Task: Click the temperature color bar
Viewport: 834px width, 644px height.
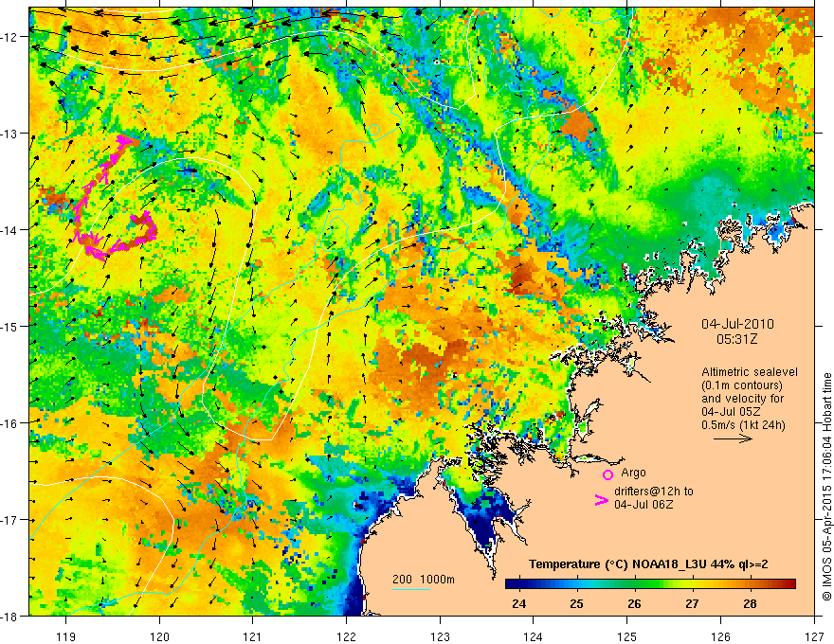Action: point(650,583)
